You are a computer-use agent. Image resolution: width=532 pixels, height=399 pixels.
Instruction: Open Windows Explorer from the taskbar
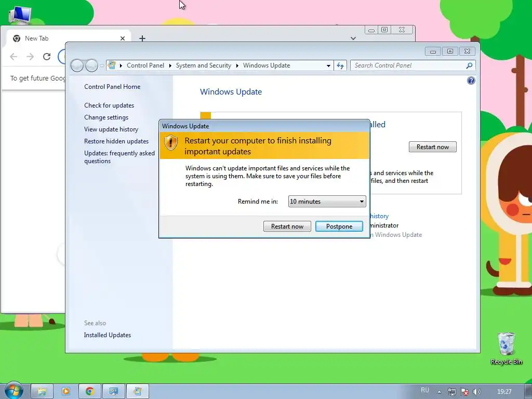point(42,391)
